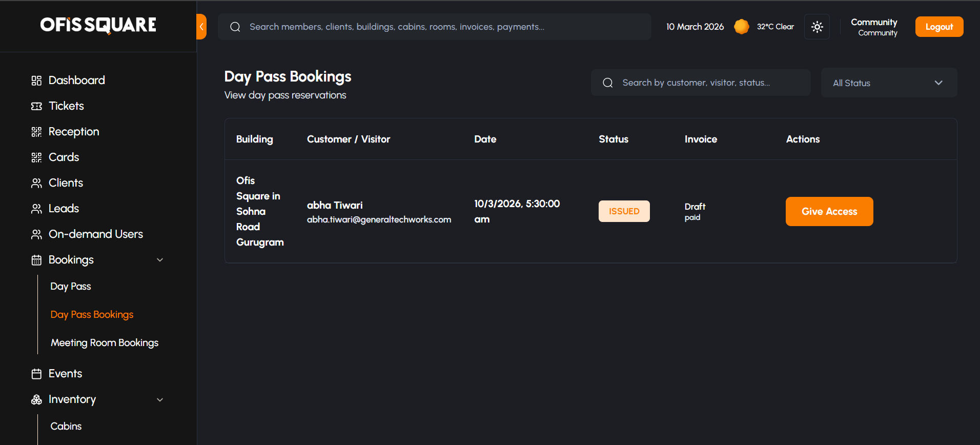
Task: Click the Clients people icon
Action: pyautogui.click(x=36, y=183)
